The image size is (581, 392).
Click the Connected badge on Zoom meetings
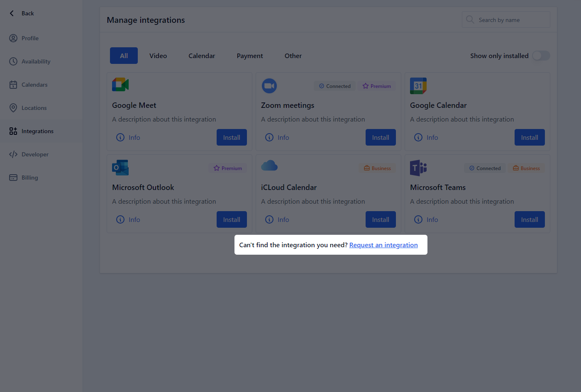(334, 86)
